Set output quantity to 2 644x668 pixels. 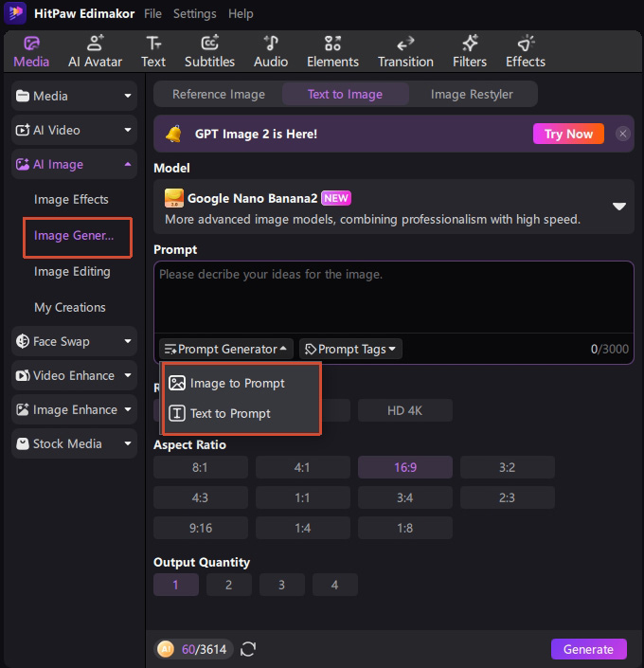tap(229, 585)
